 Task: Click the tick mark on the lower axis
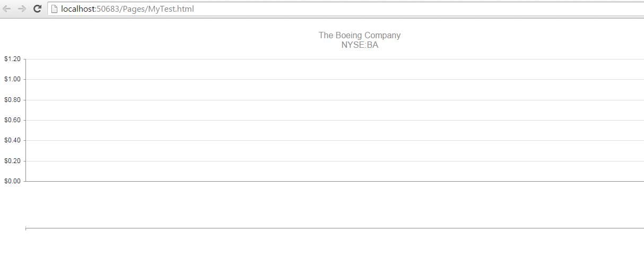point(25,228)
